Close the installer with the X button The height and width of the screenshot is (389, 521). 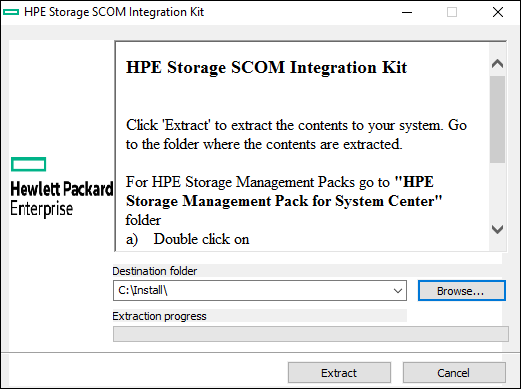pos(498,12)
